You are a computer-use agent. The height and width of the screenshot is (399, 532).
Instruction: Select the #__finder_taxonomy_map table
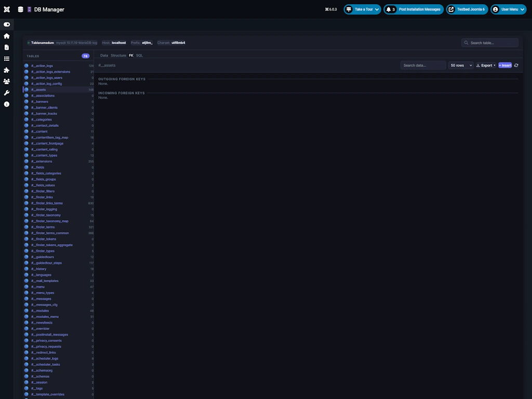pos(58,221)
